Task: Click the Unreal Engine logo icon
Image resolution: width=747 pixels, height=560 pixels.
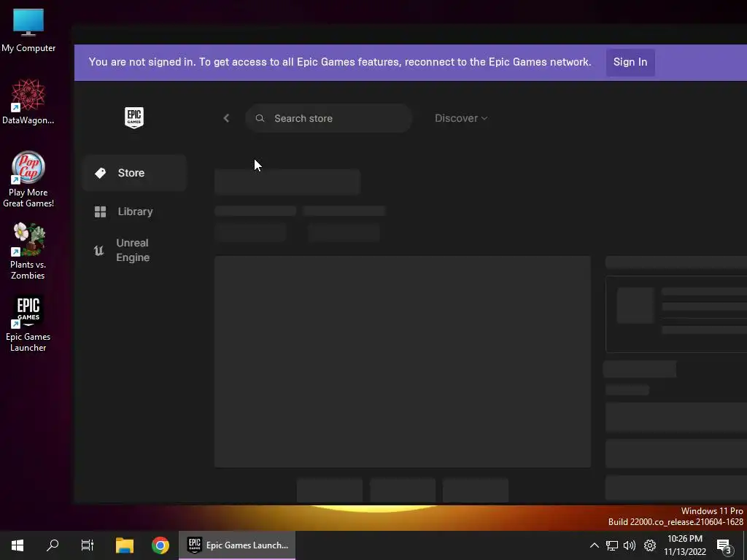Action: 98,251
